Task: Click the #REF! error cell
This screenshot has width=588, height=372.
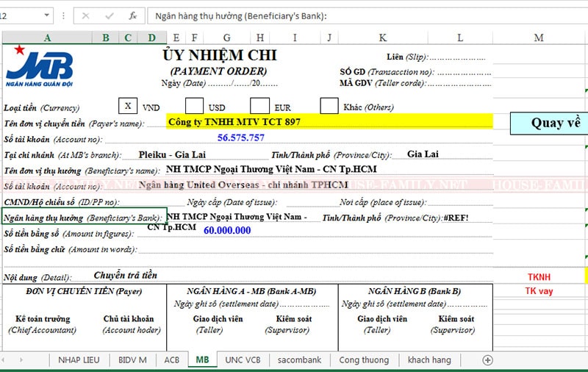Action: tap(456, 218)
